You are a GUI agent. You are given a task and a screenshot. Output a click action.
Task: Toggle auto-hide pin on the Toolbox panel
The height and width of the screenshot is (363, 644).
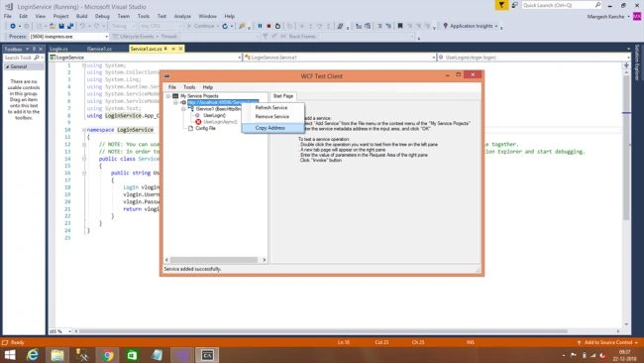tap(34, 49)
